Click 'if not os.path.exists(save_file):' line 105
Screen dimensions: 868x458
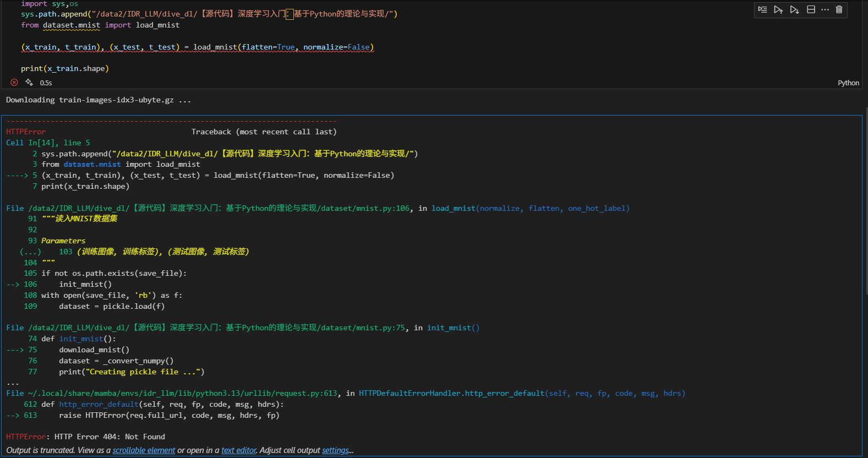tap(114, 273)
